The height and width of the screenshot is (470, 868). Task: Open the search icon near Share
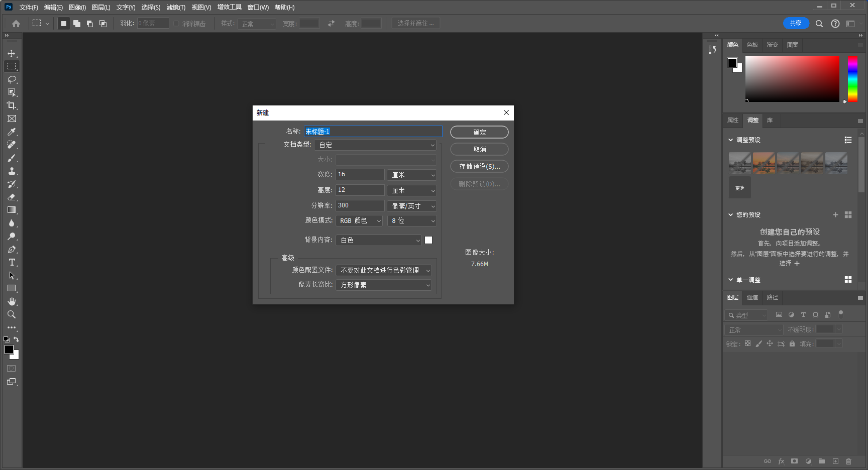[x=819, y=24]
